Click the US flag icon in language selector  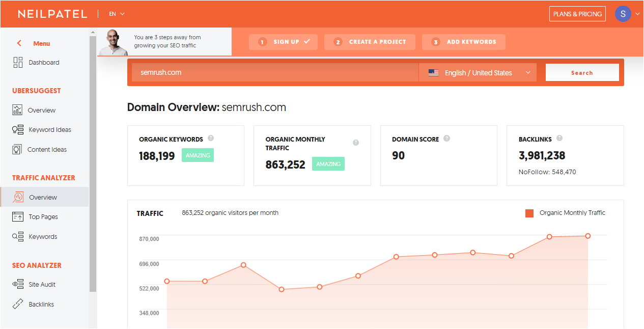[x=433, y=73]
